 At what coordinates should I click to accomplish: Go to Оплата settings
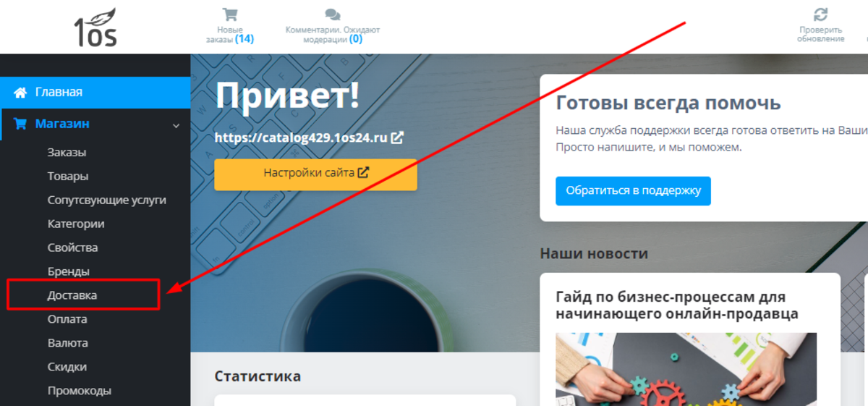tap(67, 319)
